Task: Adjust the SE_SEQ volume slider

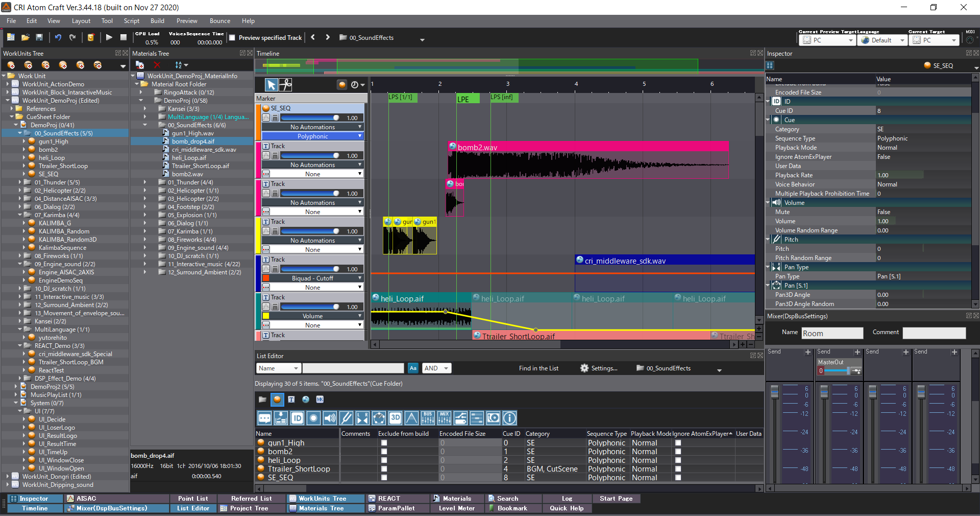Action: pos(336,118)
